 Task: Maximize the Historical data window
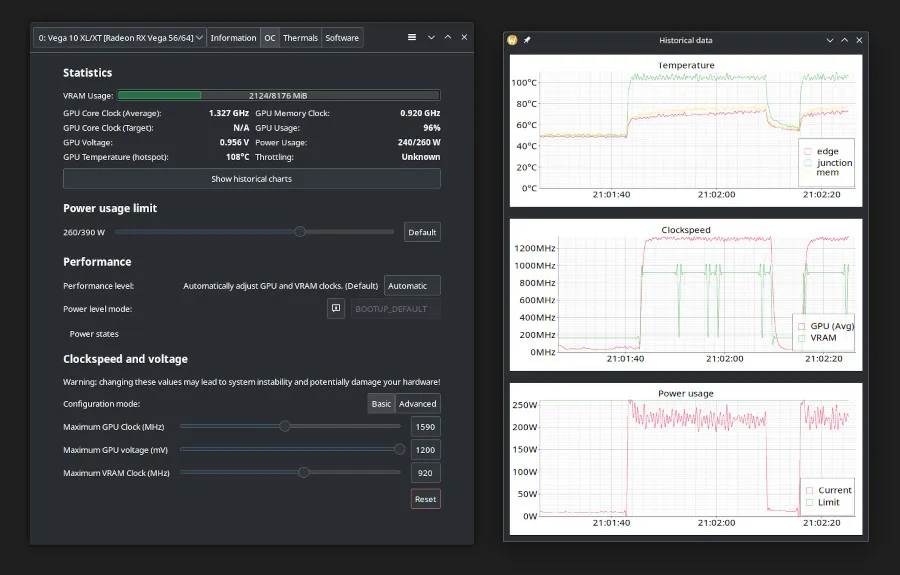click(x=844, y=40)
